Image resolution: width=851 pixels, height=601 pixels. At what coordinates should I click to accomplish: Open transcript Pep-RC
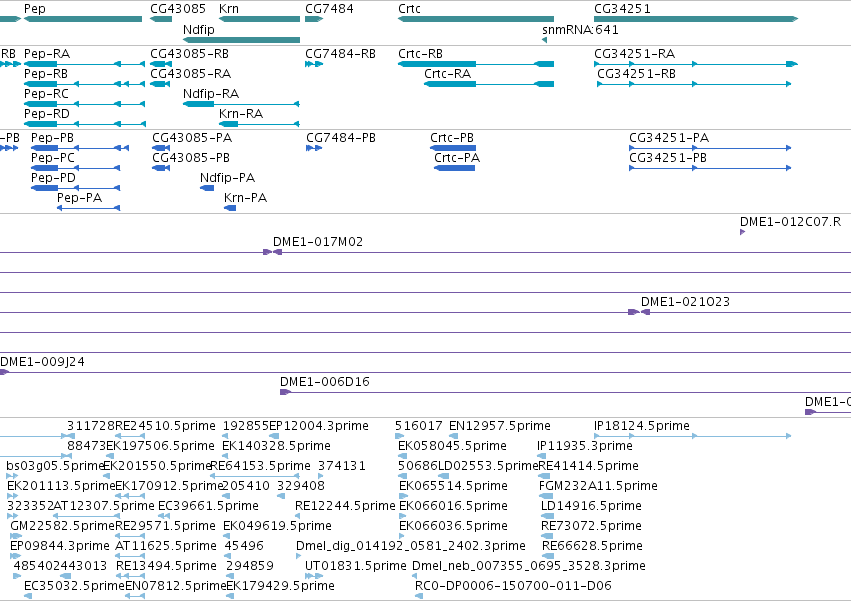(46, 94)
